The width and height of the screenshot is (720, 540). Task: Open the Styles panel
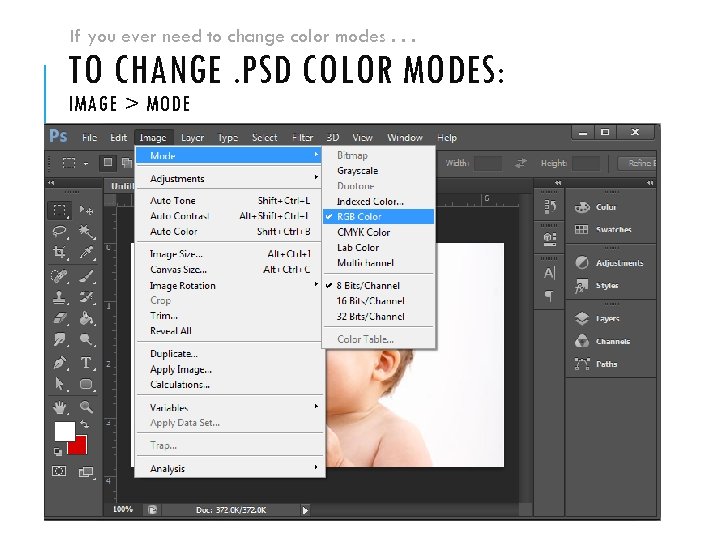[x=596, y=285]
